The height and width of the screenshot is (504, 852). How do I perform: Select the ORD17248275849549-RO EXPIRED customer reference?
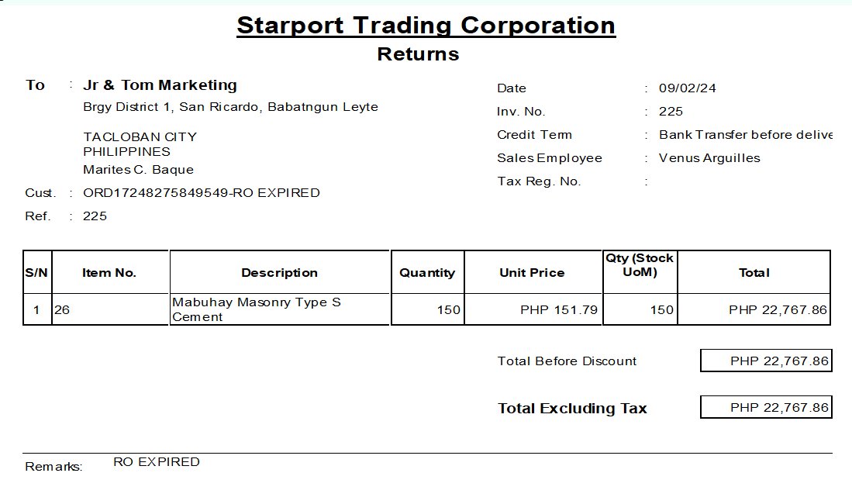[x=201, y=193]
